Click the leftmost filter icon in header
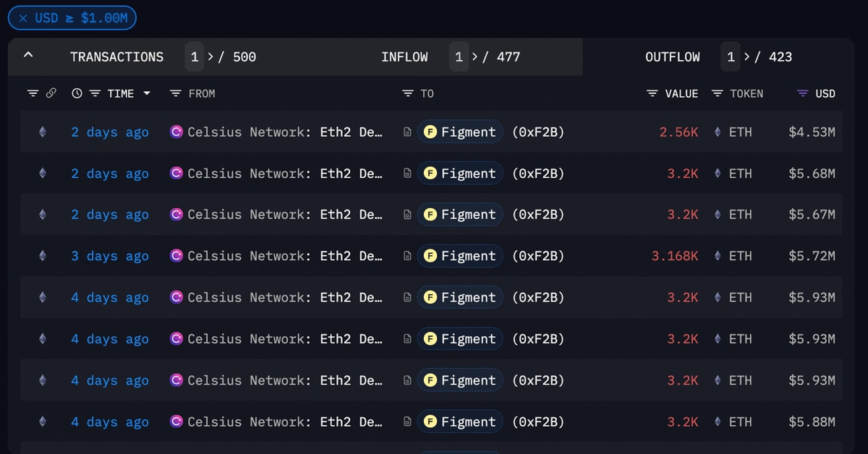 (x=33, y=93)
